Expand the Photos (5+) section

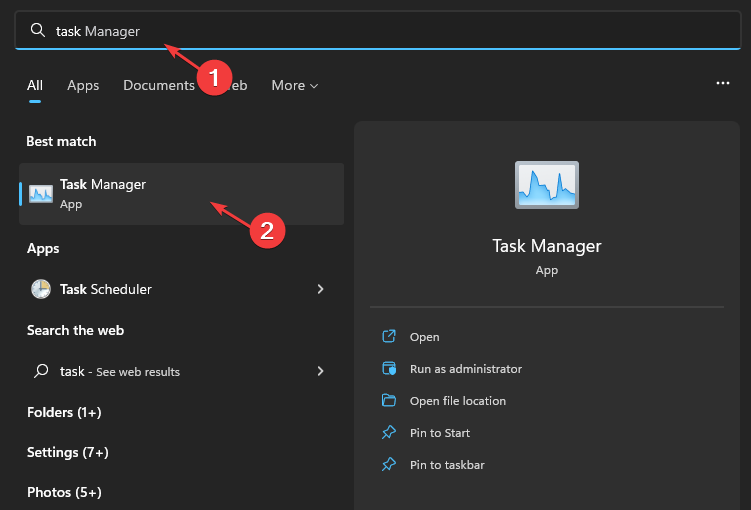pyautogui.click(x=64, y=492)
